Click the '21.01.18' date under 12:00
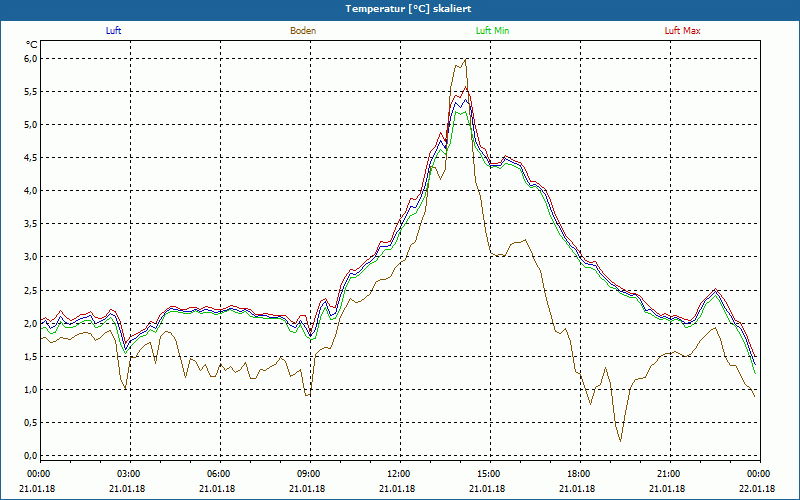Image resolution: width=800 pixels, height=500 pixels. [397, 489]
